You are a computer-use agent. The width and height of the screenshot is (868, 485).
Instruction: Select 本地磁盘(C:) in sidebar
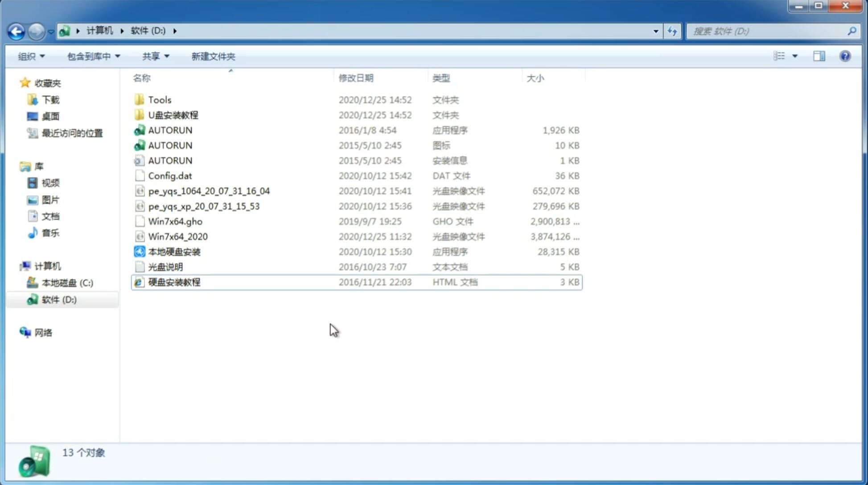(67, 283)
